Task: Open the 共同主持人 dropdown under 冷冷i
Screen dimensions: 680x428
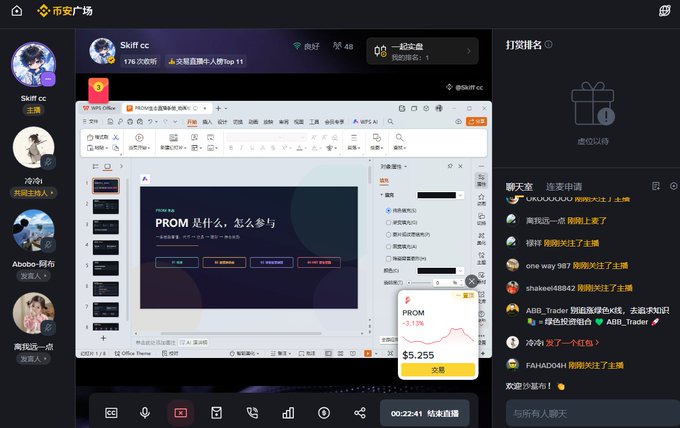Action: pos(33,193)
